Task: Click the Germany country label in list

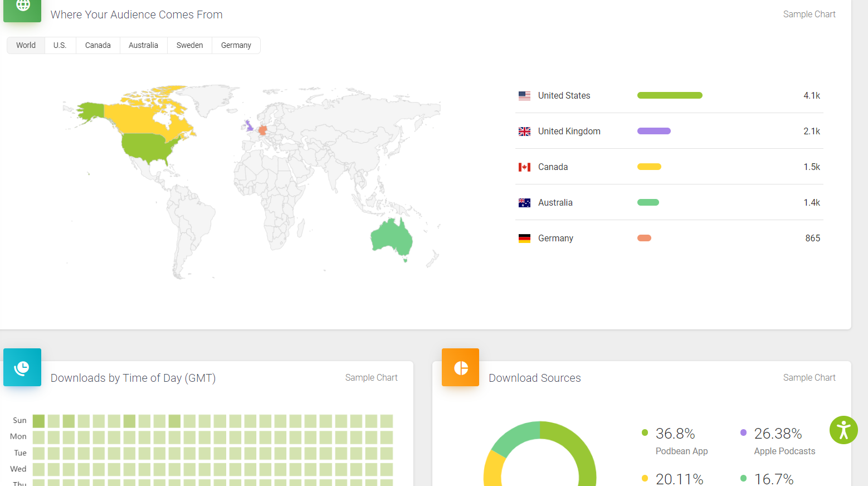Action: [x=555, y=238]
